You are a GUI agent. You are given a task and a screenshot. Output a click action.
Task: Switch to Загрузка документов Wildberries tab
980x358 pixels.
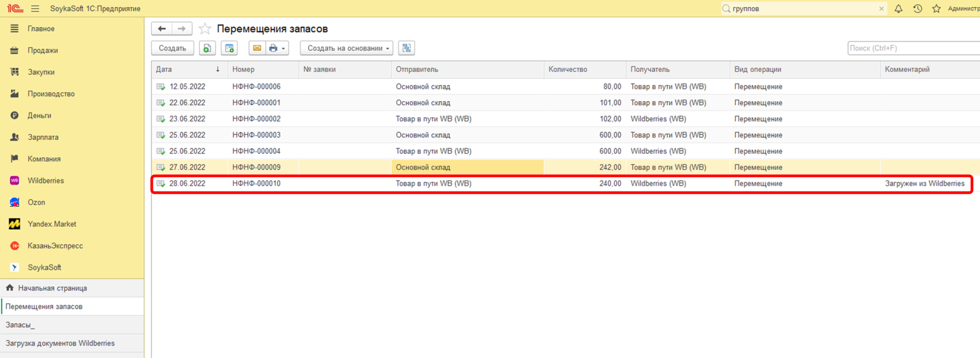click(72, 343)
